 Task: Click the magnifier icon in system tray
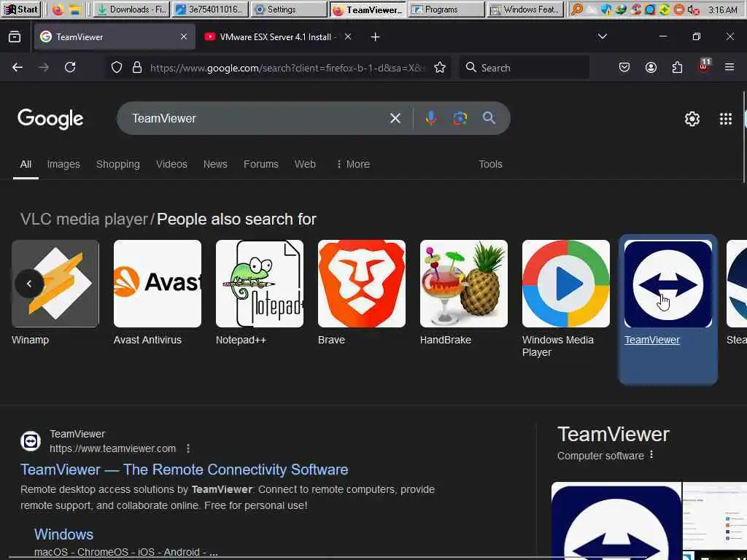[577, 9]
